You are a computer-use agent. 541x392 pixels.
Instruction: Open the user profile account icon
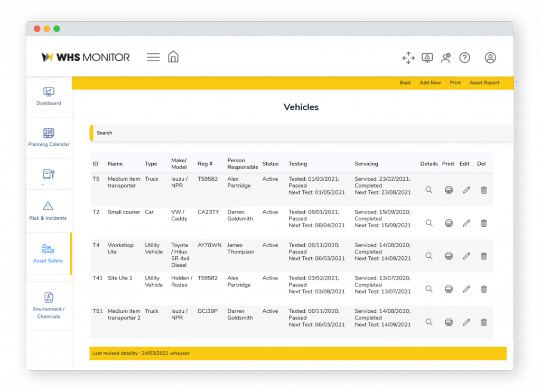pyautogui.click(x=490, y=58)
